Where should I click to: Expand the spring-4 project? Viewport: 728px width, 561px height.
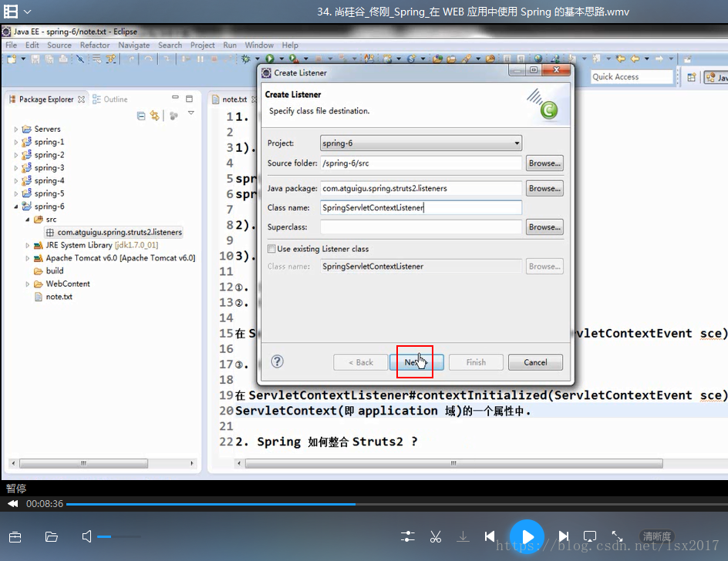(x=15, y=181)
